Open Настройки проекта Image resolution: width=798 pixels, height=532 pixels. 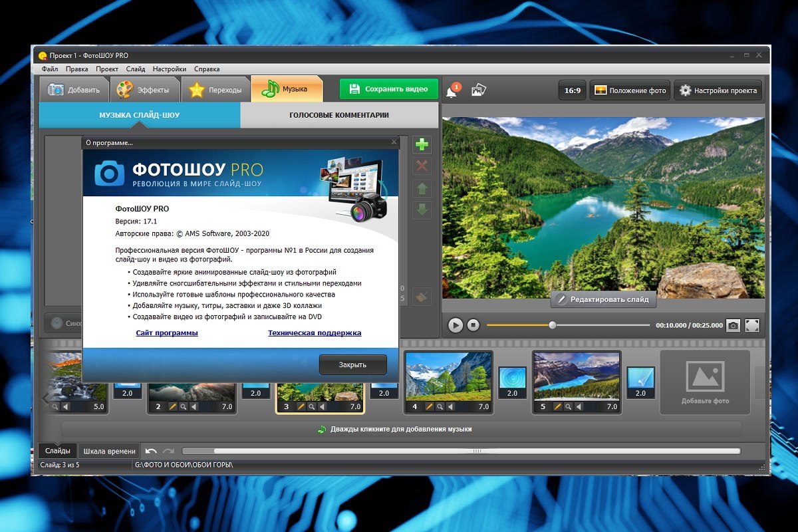tap(718, 90)
